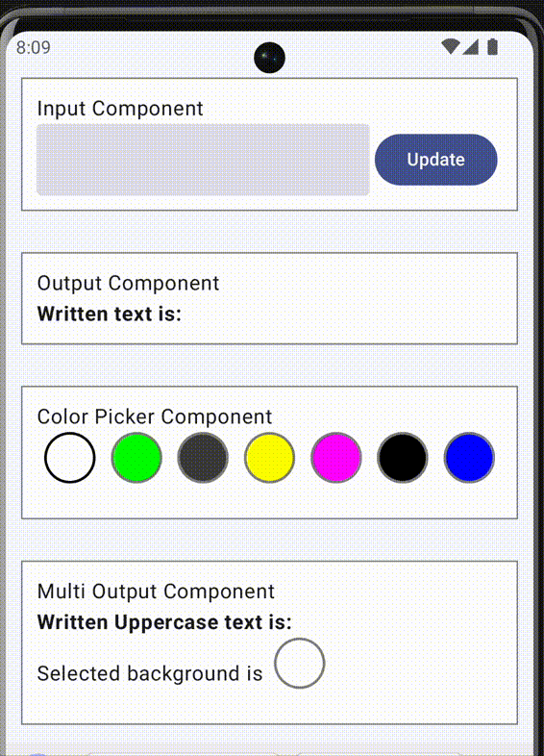
Task: Click the Multi Output Component heading
Action: click(156, 592)
